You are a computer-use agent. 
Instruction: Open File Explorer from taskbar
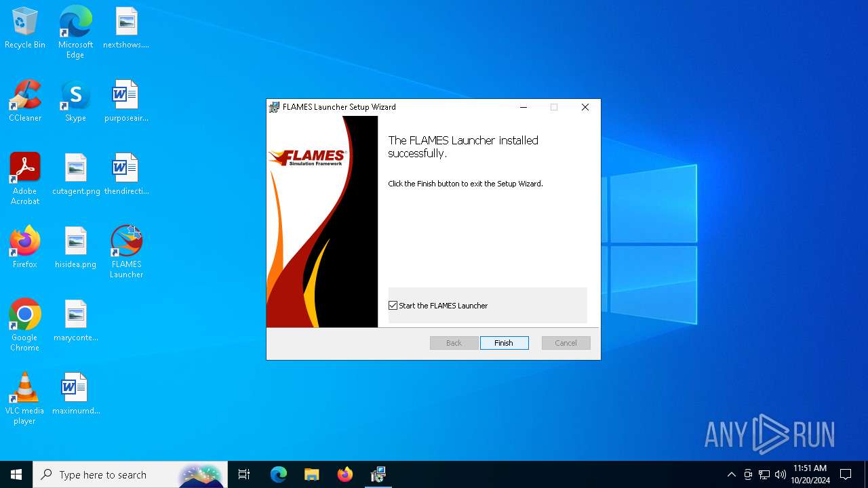[x=312, y=474]
